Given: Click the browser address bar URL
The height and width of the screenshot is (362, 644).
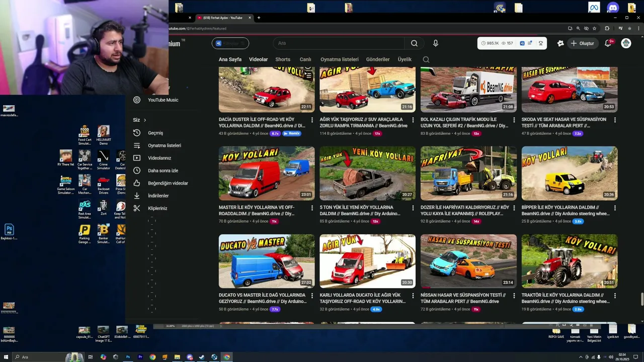Looking at the screenshot, I should click(x=199, y=29).
